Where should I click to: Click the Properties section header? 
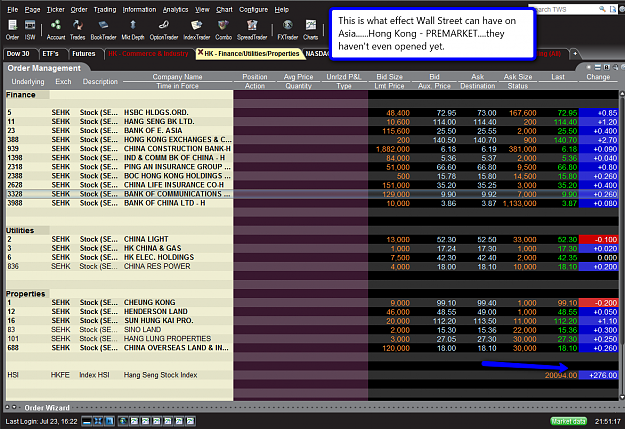26,294
